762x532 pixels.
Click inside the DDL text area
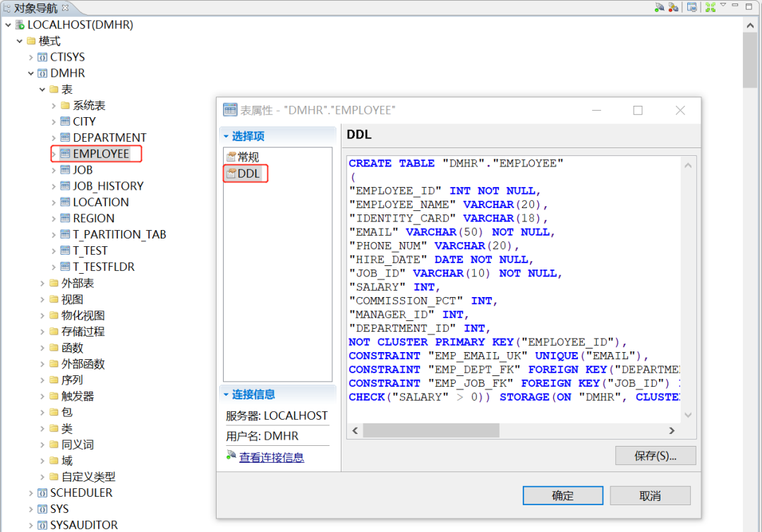click(514, 289)
